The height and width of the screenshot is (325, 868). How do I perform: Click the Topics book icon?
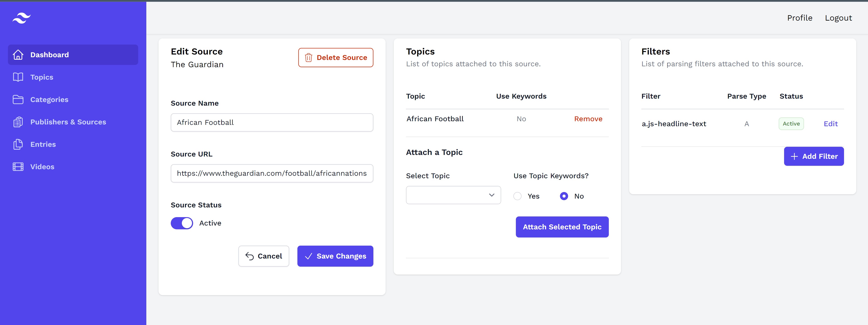[x=18, y=77]
